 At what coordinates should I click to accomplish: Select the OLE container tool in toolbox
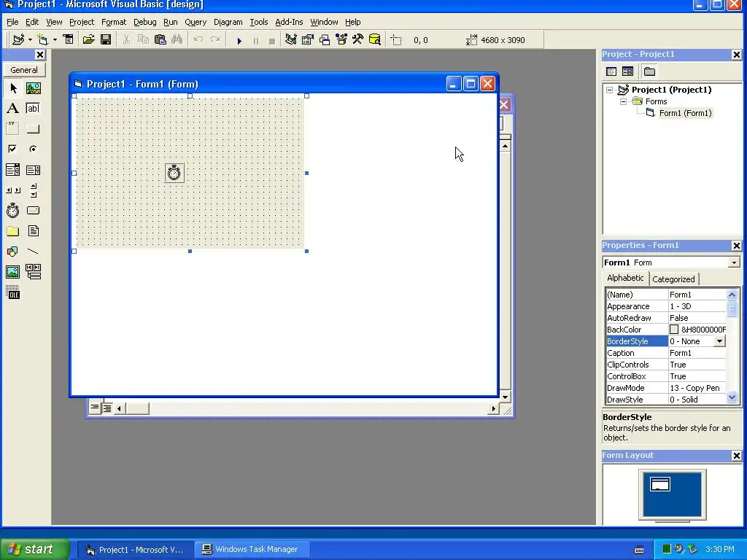(x=13, y=292)
